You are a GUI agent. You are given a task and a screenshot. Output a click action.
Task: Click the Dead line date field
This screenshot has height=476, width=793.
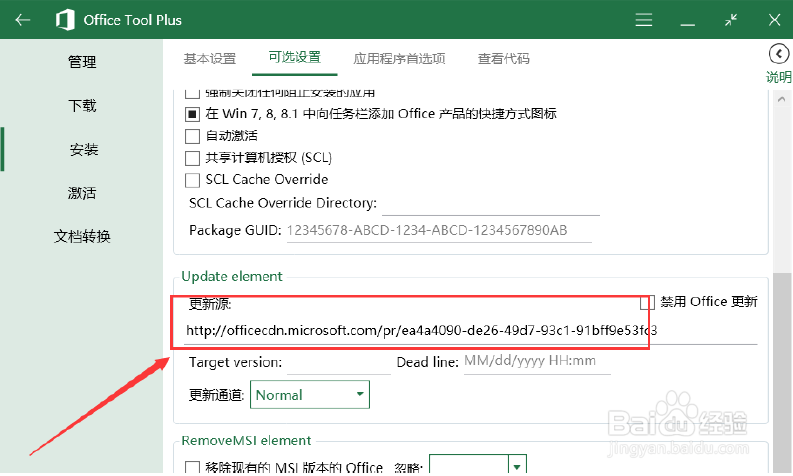(x=537, y=362)
